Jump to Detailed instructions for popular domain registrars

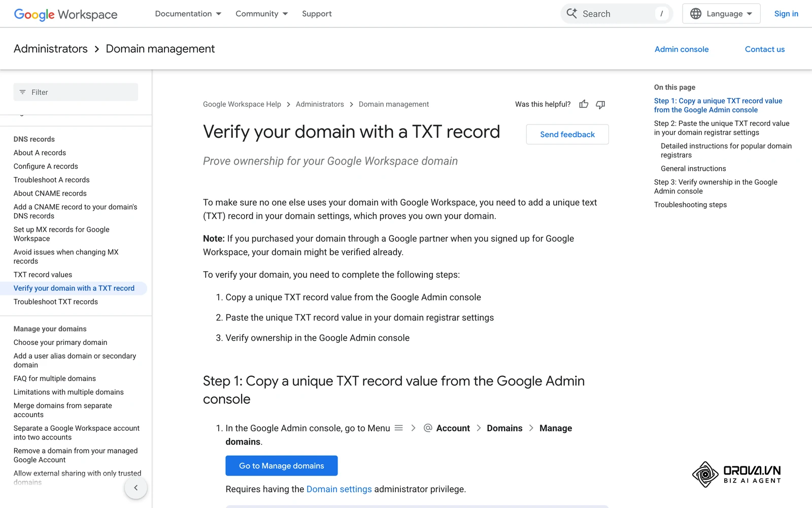pyautogui.click(x=726, y=150)
